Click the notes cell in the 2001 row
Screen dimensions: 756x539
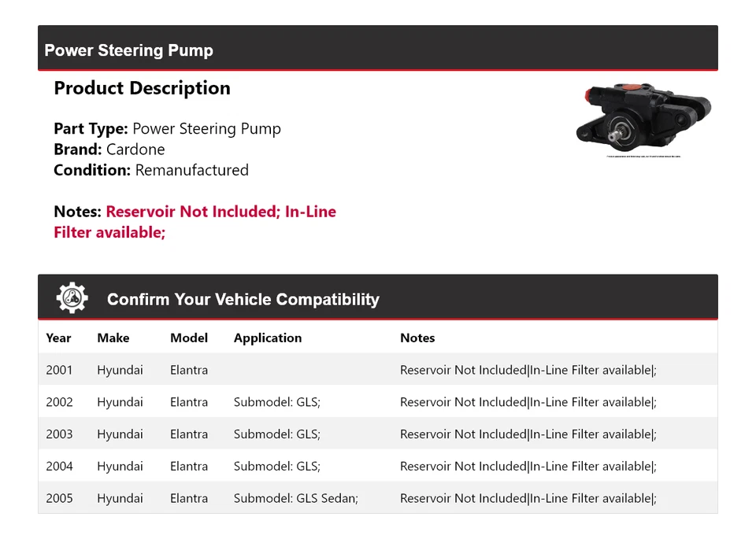[528, 370]
